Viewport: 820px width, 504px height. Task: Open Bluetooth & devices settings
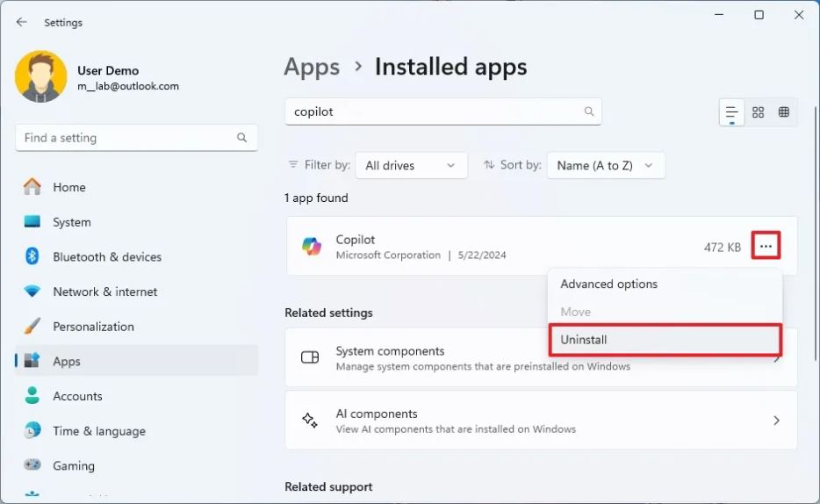click(x=136, y=256)
